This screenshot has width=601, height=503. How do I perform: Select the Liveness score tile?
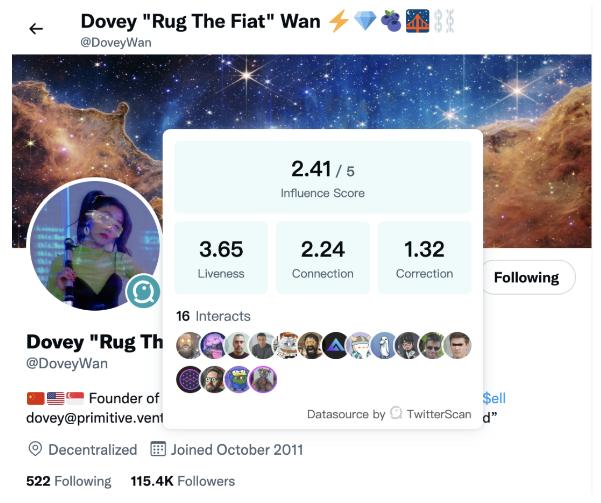pos(221,257)
